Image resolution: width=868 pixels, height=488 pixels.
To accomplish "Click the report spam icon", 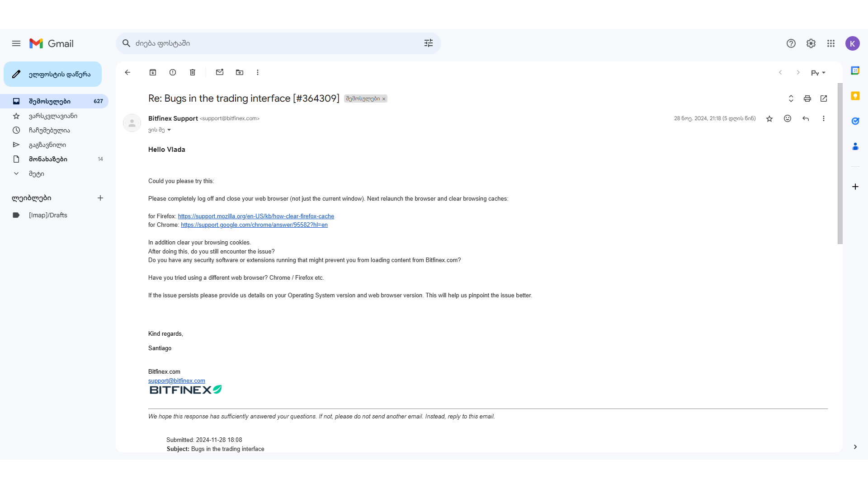I will click(172, 72).
